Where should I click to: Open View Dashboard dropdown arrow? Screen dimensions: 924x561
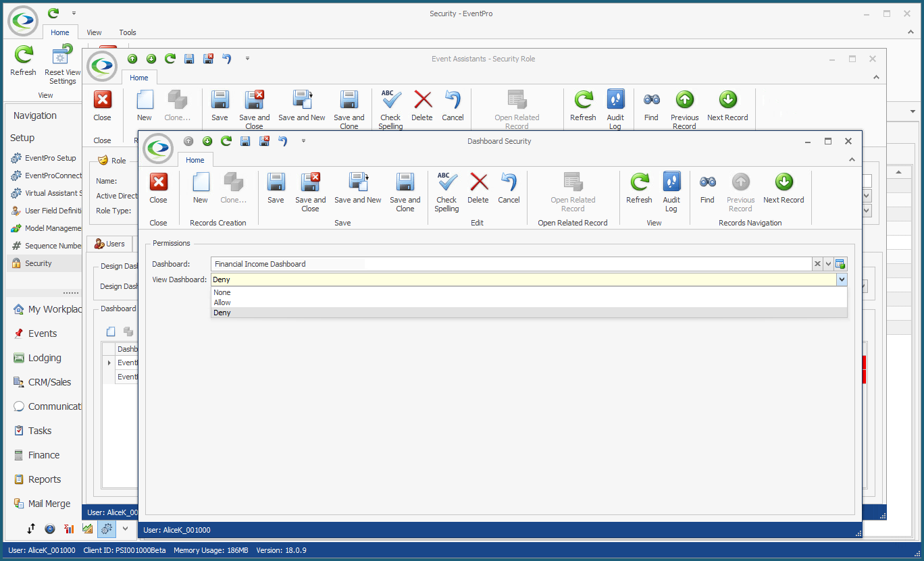click(x=842, y=279)
